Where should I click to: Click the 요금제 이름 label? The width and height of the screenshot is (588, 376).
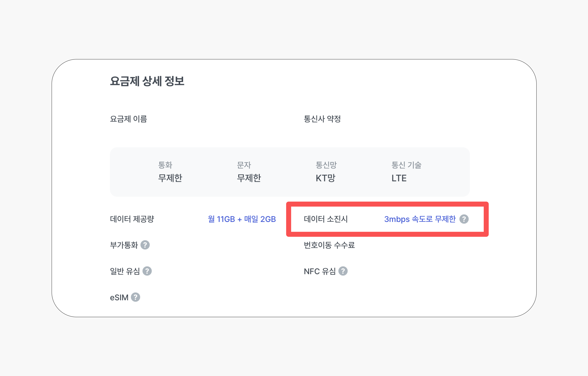[x=128, y=119]
